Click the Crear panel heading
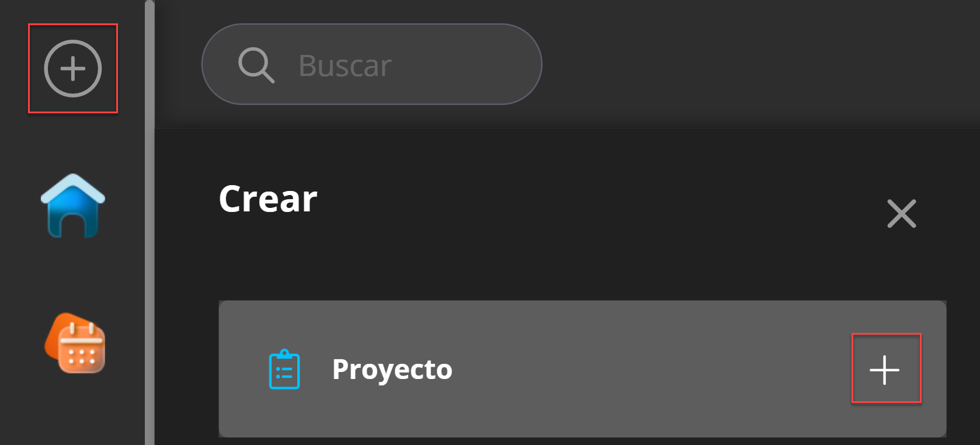The width and height of the screenshot is (980, 445). tap(268, 199)
